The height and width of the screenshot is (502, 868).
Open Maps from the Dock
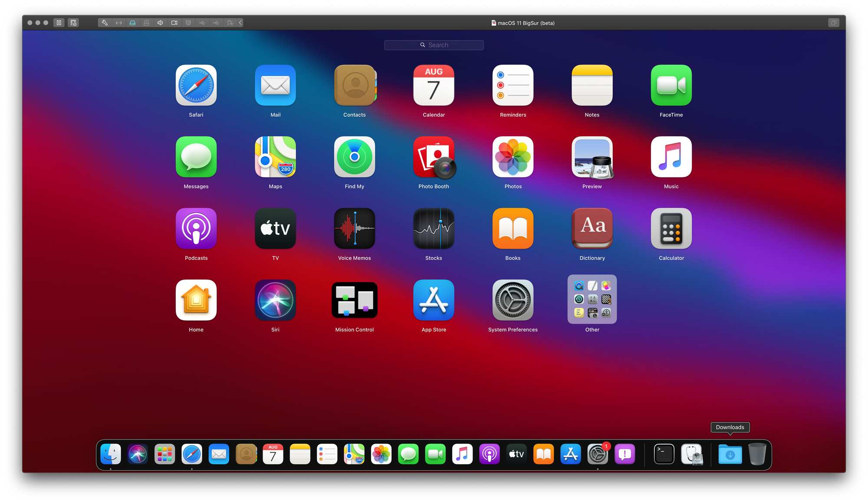[354, 454]
